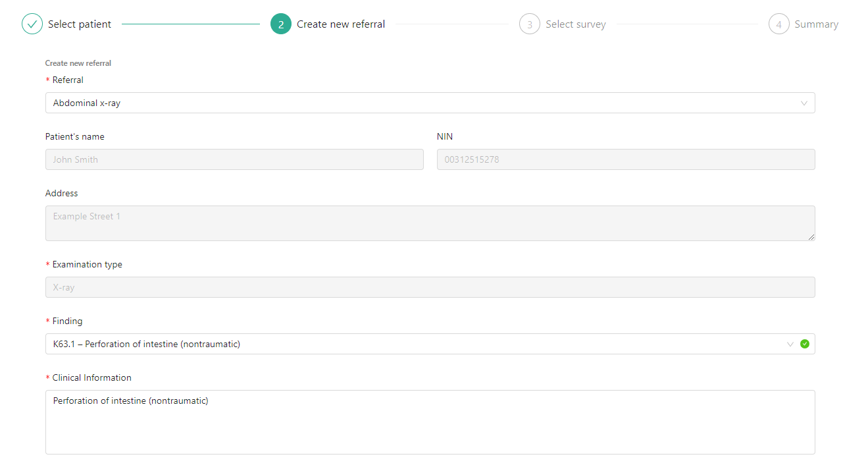This screenshot has height=469, width=868.
Task: Click the Patient's name field John Smith
Action: [x=234, y=159]
